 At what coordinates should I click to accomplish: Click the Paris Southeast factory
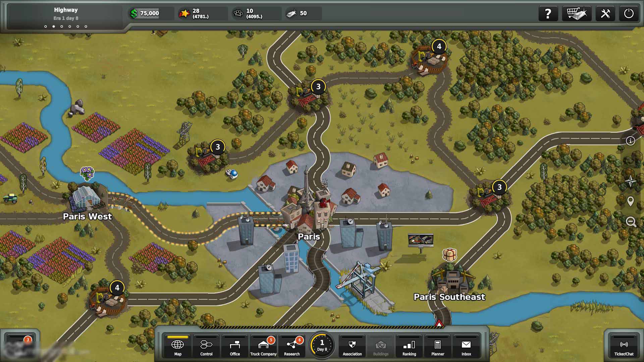pos(452,281)
